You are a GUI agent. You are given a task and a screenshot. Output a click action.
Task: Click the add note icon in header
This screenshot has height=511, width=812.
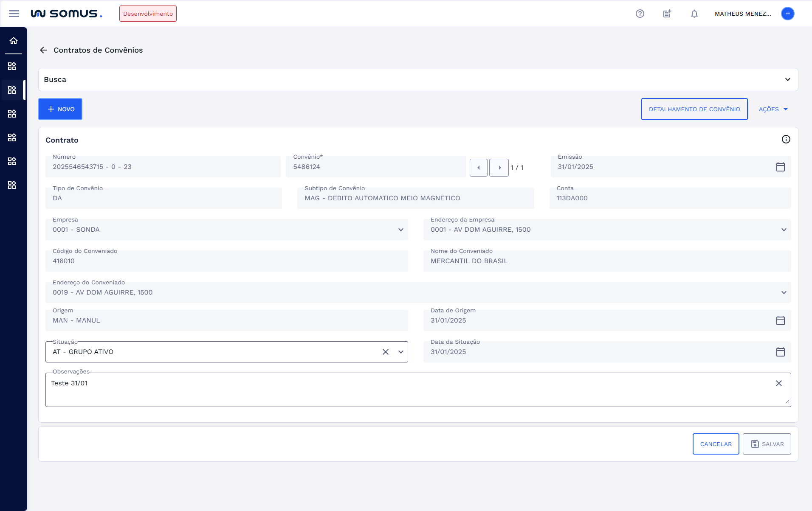coord(667,14)
